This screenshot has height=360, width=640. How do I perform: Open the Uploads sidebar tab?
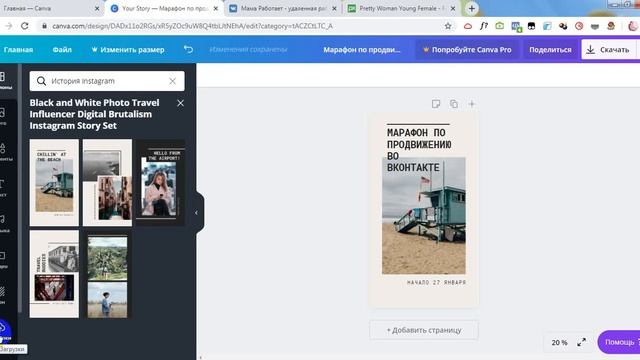5,331
